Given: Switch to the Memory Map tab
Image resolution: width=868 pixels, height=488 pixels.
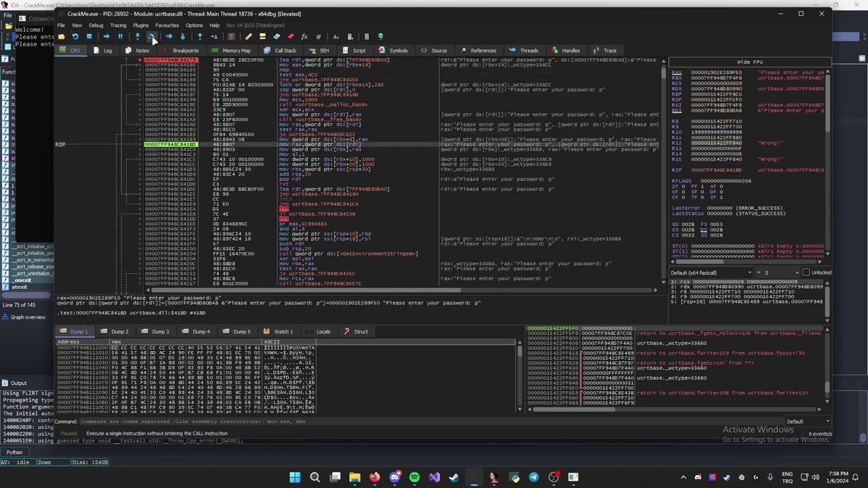Looking at the screenshot, I should (x=231, y=50).
